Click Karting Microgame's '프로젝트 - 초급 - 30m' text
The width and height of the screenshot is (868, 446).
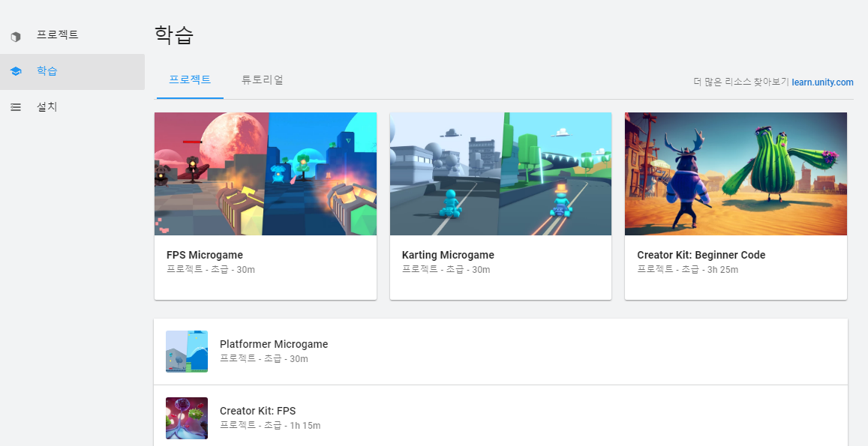click(x=446, y=270)
